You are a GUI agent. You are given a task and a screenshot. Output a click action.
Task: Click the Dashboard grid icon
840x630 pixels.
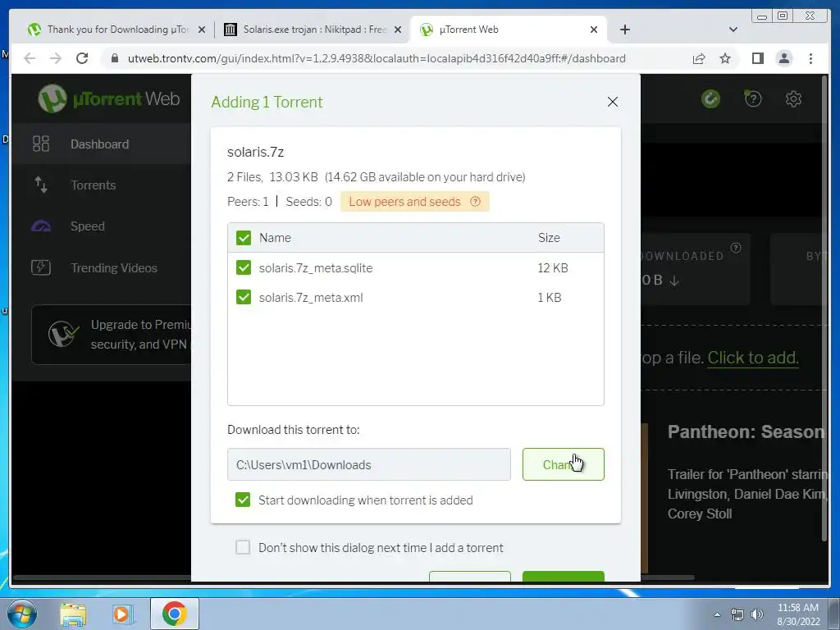(41, 144)
